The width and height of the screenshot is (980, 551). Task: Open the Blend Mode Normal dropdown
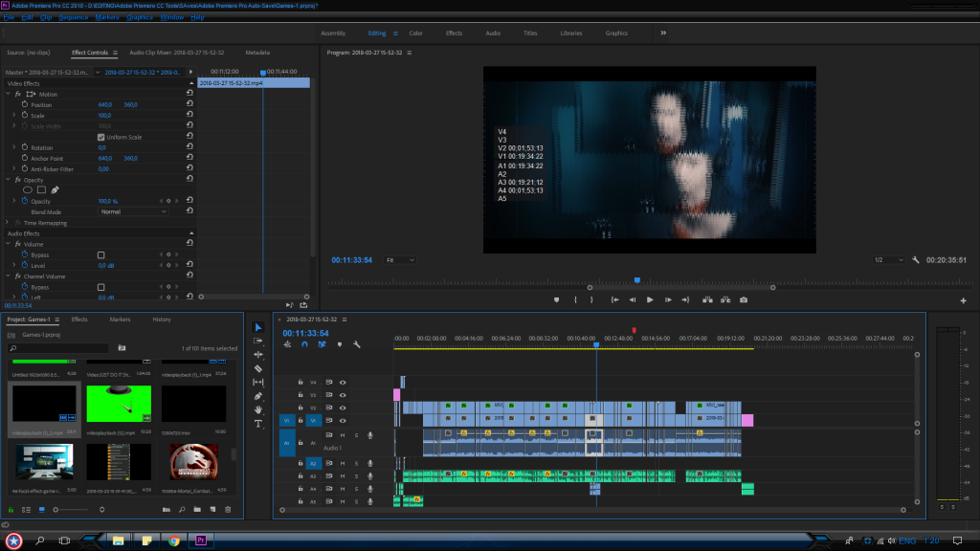tap(134, 211)
